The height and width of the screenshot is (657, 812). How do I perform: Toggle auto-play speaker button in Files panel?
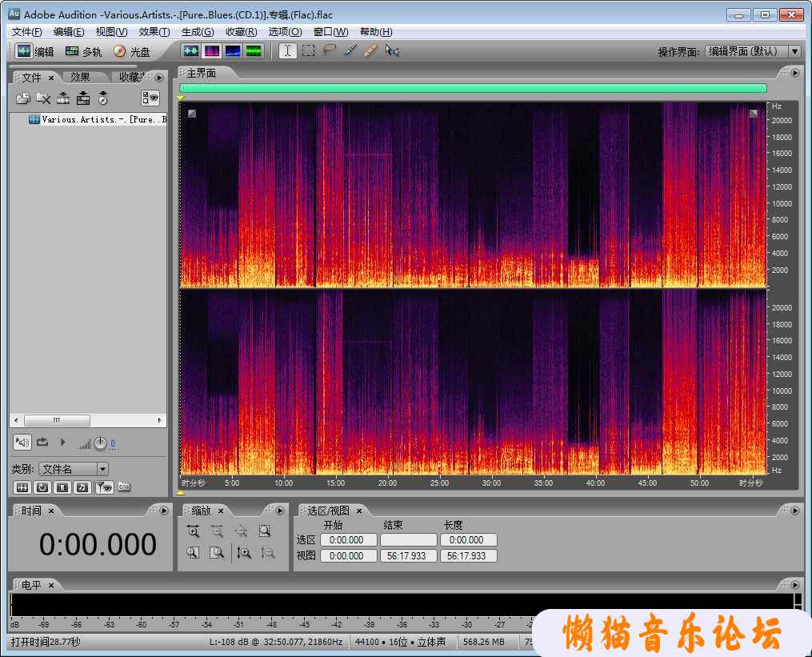point(22,443)
